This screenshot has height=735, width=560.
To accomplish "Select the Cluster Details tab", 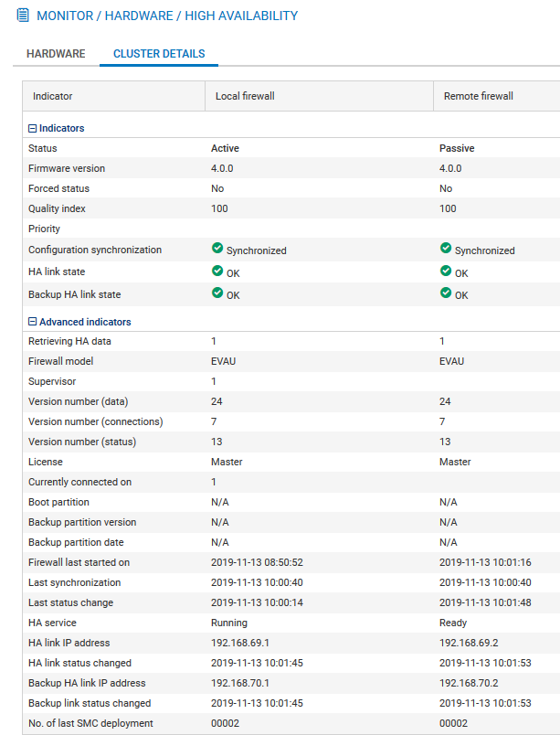I will [159, 54].
